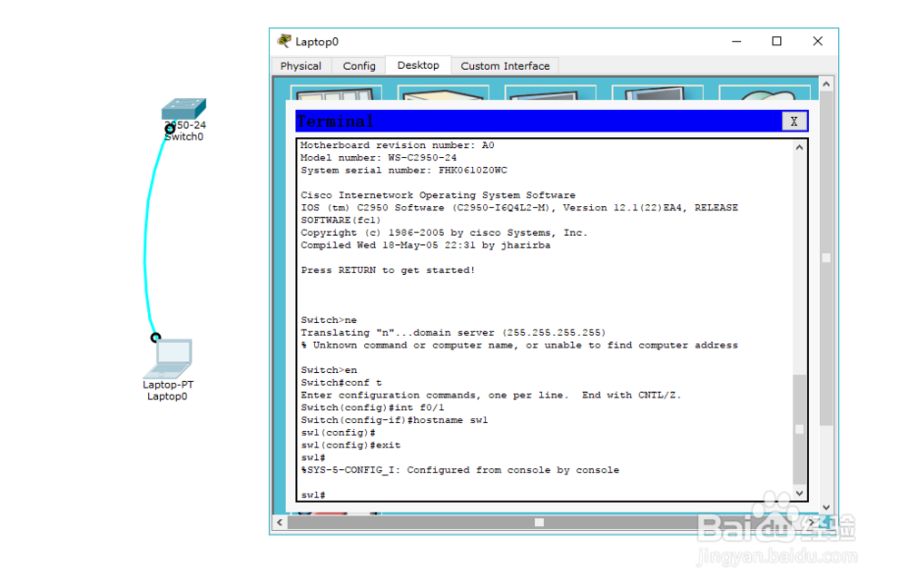908x588 pixels.
Task: Click the Laptop0 window title icon
Action: 283,41
